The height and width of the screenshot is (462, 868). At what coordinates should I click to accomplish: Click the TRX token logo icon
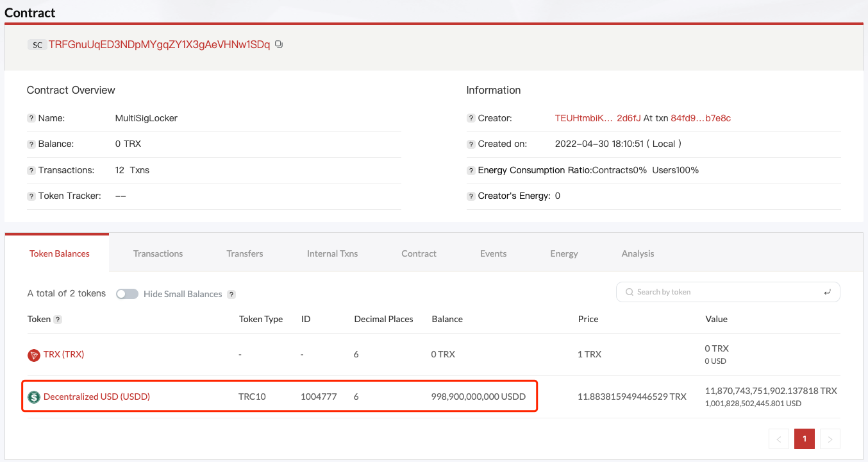pos(34,355)
